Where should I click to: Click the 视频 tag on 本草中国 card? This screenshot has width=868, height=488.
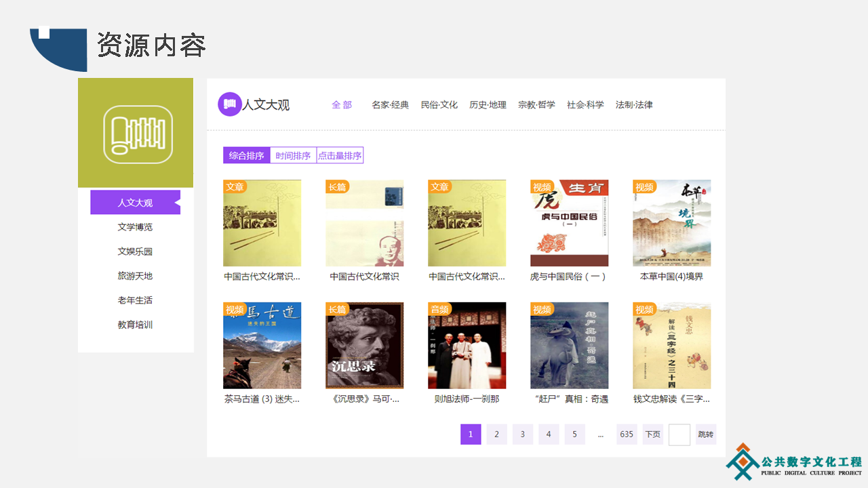(644, 187)
